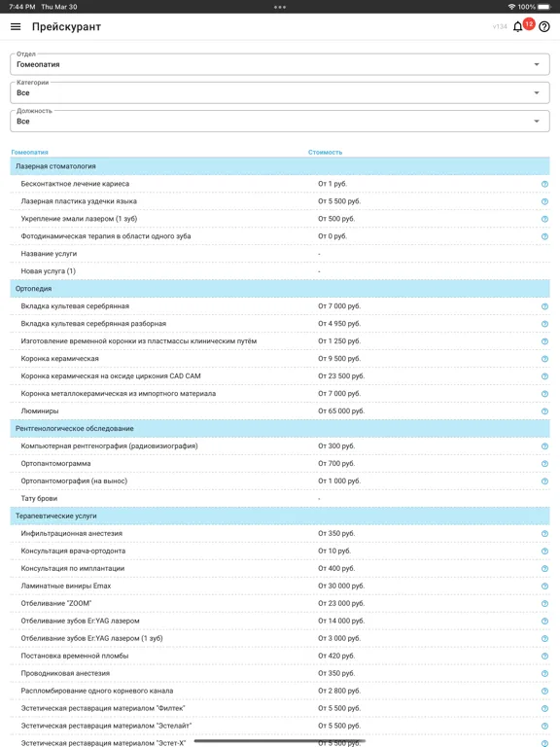560x747 pixels.
Task: Open the hamburger navigation menu
Action: (x=16, y=26)
